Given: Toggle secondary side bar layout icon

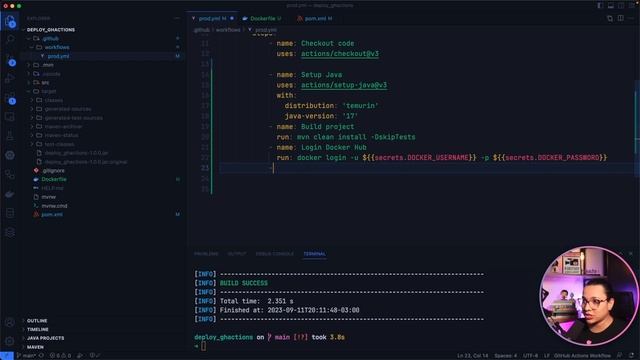Looking at the screenshot, I should [621, 5].
